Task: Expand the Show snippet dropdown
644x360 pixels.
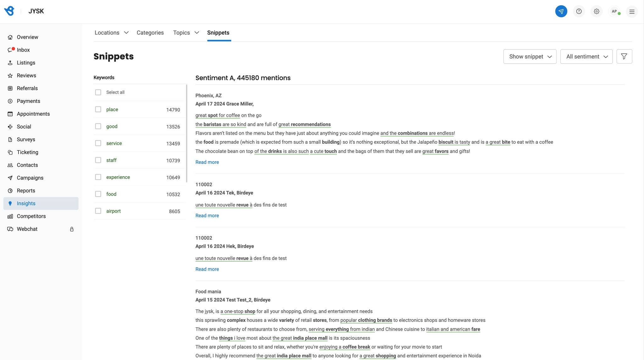Action: click(530, 56)
